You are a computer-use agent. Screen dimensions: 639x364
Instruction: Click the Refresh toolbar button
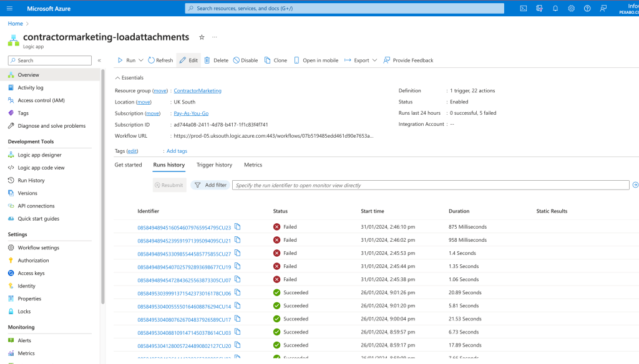(160, 60)
